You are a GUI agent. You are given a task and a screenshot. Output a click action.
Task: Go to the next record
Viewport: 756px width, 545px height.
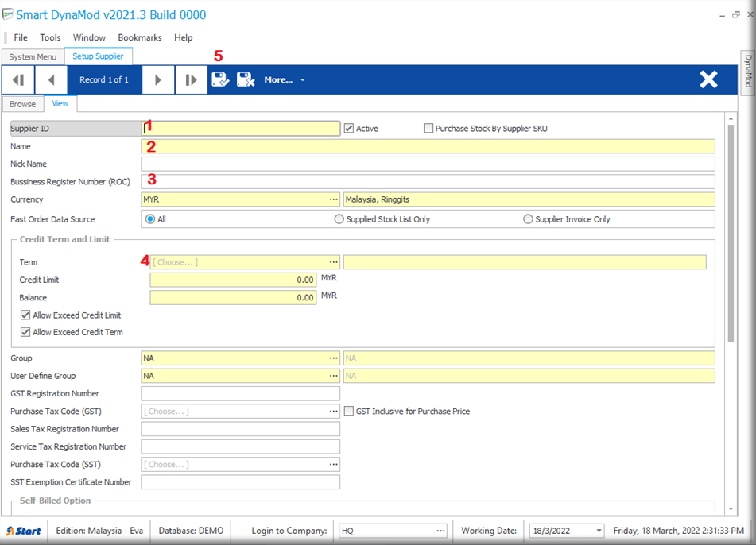pyautogui.click(x=158, y=79)
